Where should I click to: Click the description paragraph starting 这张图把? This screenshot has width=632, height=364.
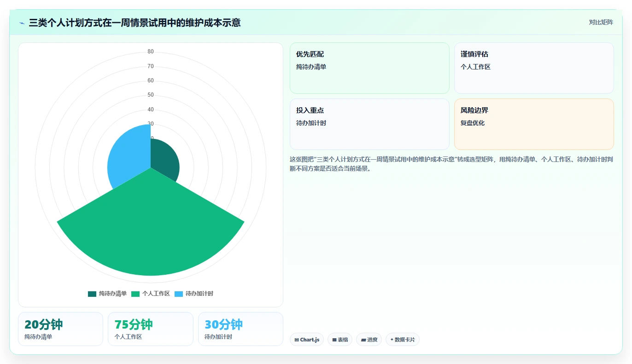tap(451, 164)
